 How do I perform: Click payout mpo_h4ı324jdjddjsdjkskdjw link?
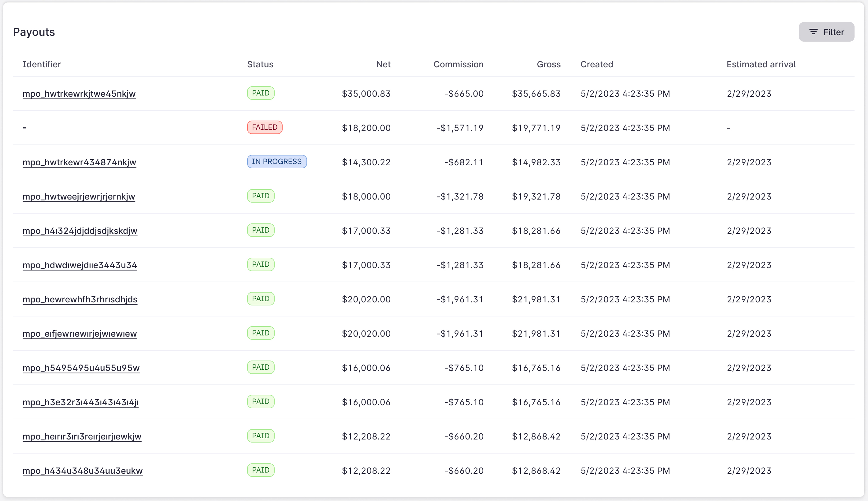pyautogui.click(x=80, y=230)
